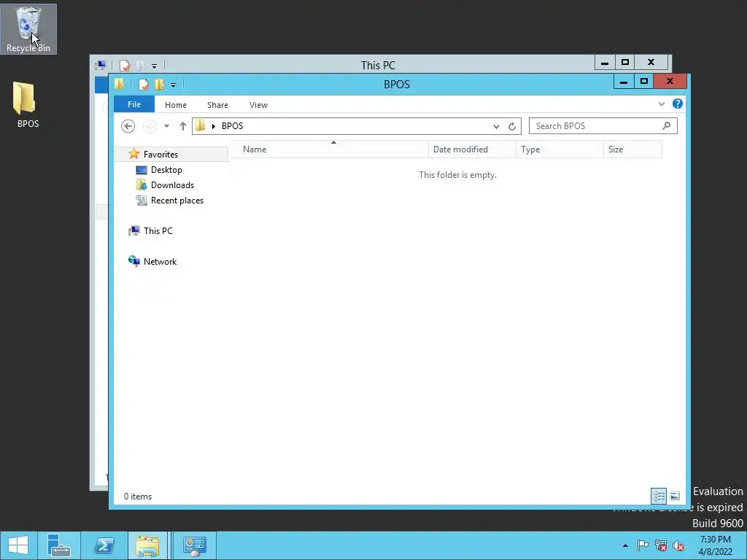Click Properties icon in This PC title bar

(x=125, y=66)
